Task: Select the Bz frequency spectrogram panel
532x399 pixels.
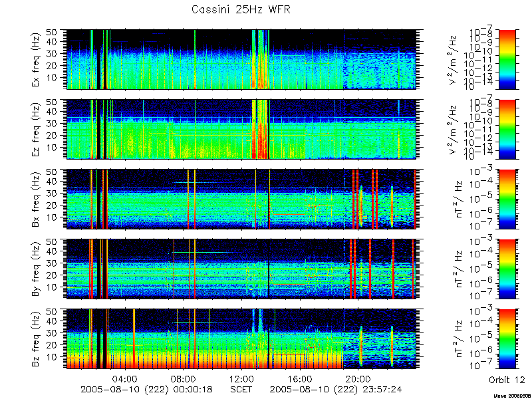Action: click(x=241, y=339)
